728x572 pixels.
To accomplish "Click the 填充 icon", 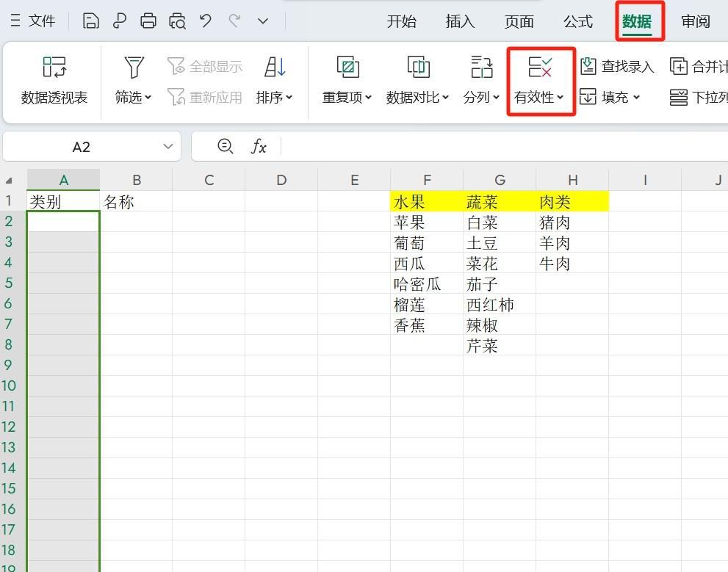I will click(588, 97).
